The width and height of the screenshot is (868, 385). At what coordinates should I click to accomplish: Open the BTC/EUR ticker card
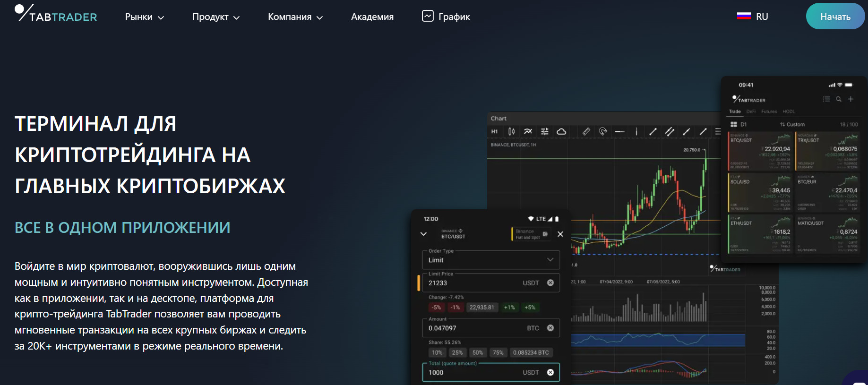pyautogui.click(x=827, y=193)
